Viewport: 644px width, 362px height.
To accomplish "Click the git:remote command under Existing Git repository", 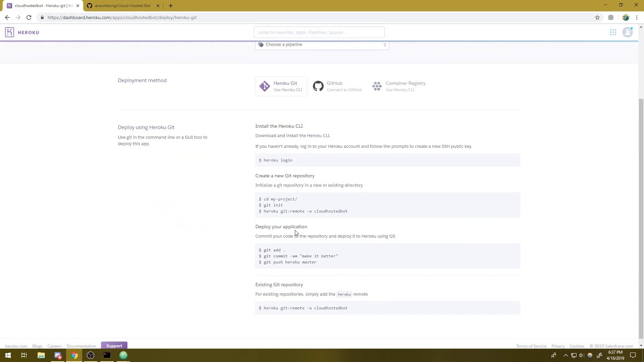I will click(303, 308).
